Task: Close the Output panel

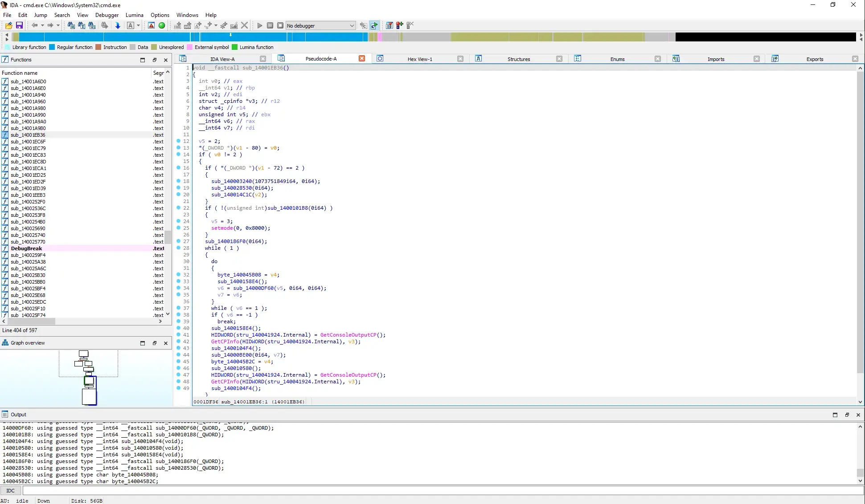Action: click(x=858, y=415)
